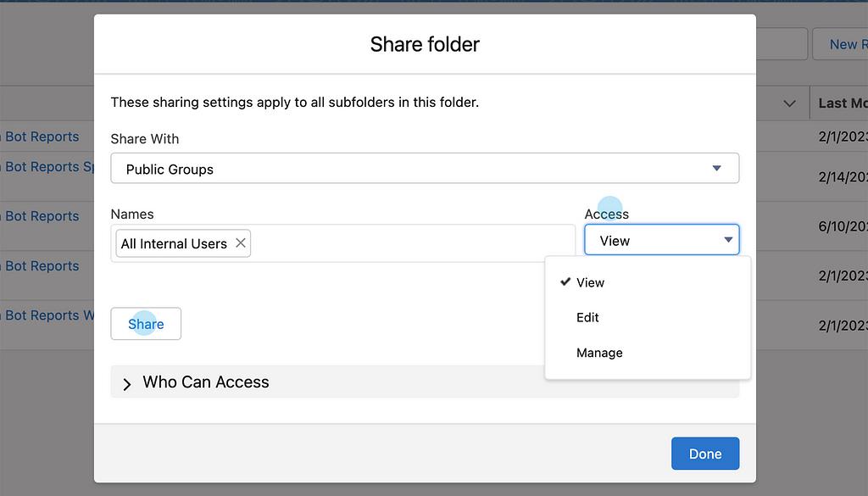The height and width of the screenshot is (496, 868).
Task: Open the Bot Reports Sp… folder link
Action: (x=51, y=167)
